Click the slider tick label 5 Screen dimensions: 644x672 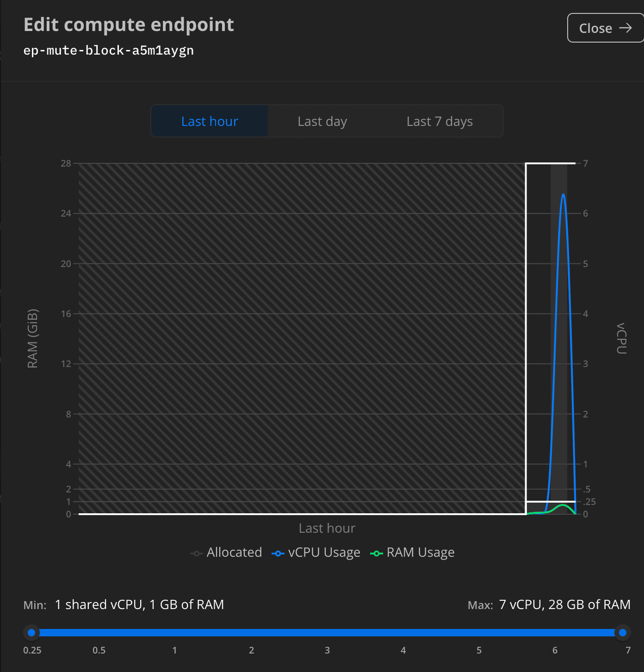point(479,650)
